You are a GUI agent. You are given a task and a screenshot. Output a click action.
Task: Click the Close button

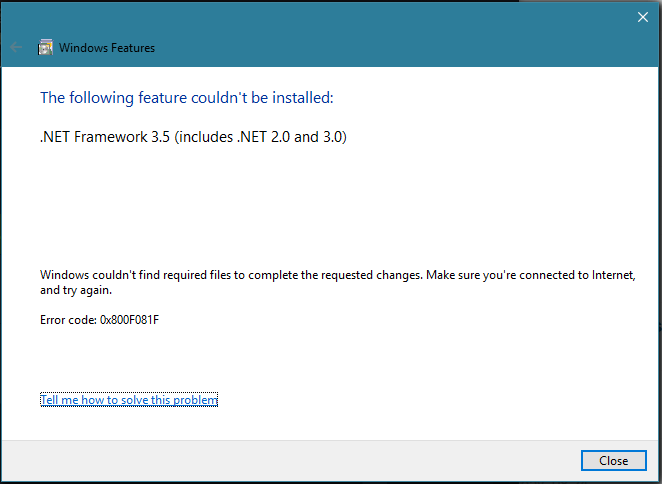[x=613, y=460]
